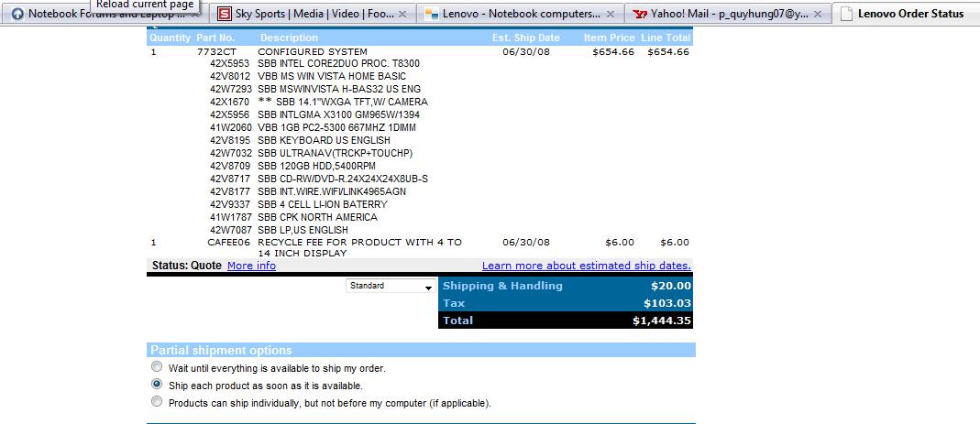Click the Yahoo Mail tab favicon

(x=639, y=14)
